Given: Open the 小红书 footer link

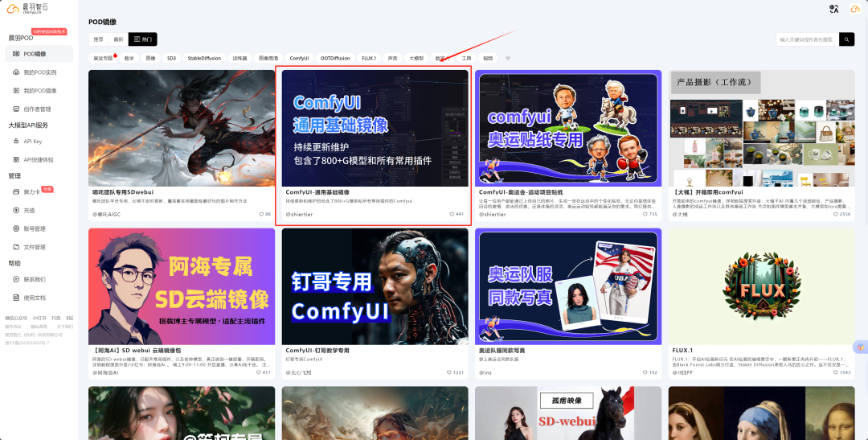Looking at the screenshot, I should (39, 318).
